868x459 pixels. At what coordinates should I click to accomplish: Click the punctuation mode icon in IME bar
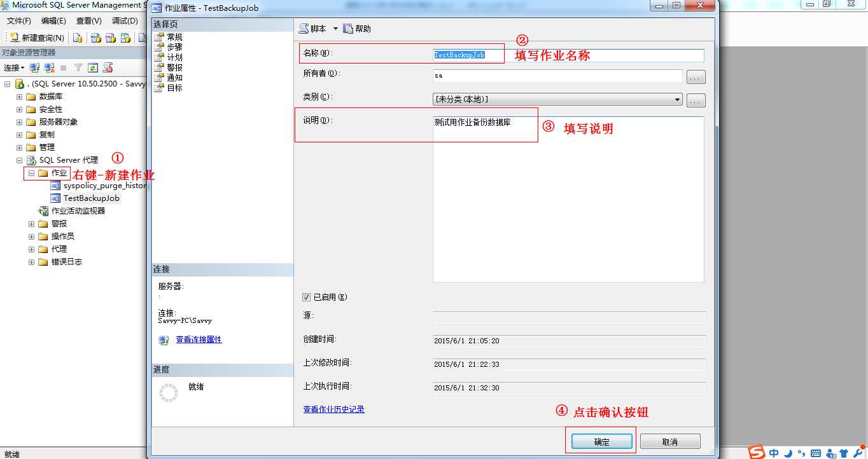click(801, 453)
